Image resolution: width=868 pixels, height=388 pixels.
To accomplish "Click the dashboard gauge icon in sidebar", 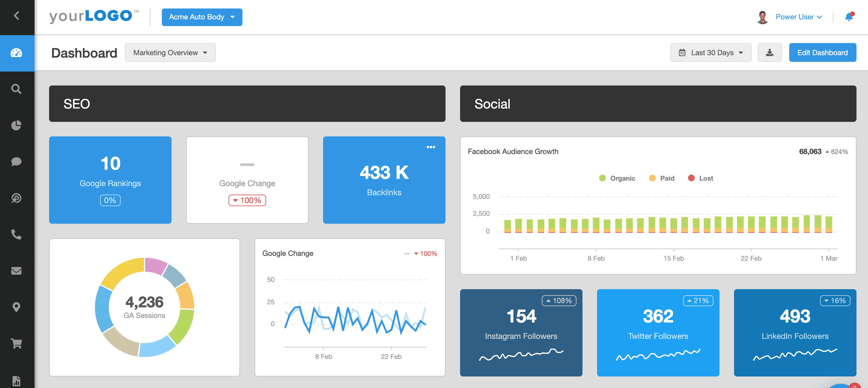I will pos(16,53).
